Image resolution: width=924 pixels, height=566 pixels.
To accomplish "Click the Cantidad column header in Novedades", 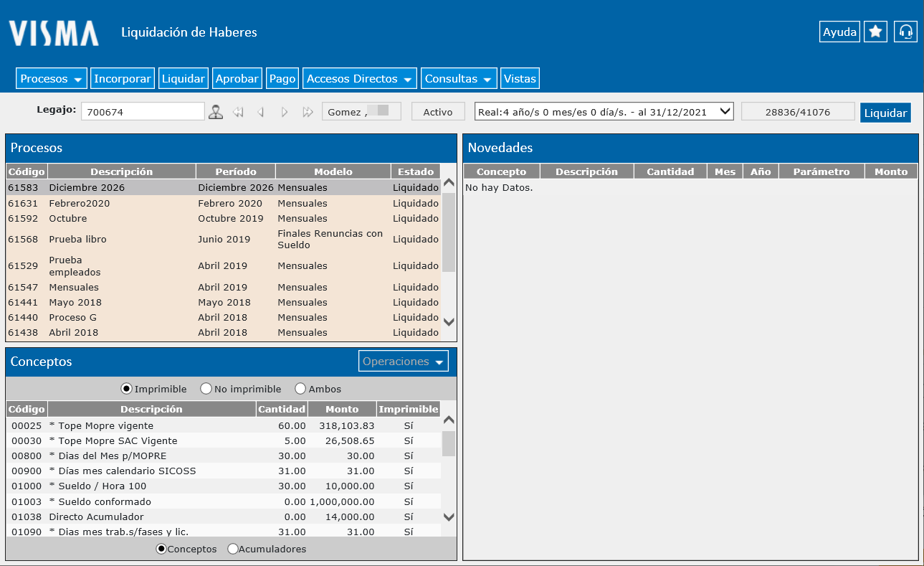I will point(670,171).
